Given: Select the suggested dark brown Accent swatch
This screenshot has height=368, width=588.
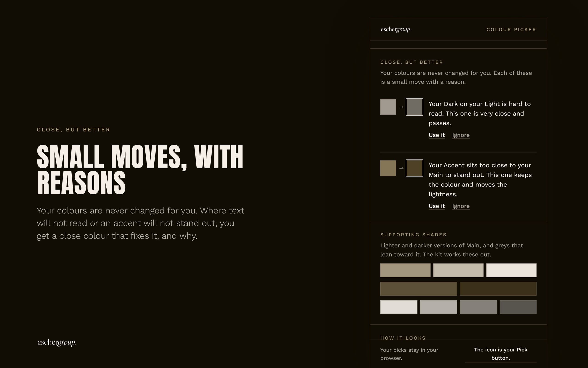Looking at the screenshot, I should tap(414, 168).
